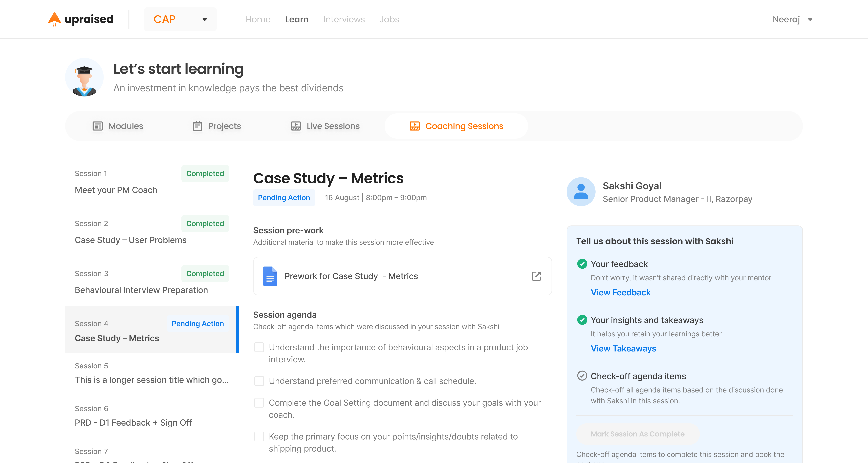Open the View Feedback link
The height and width of the screenshot is (463, 868).
(621, 293)
